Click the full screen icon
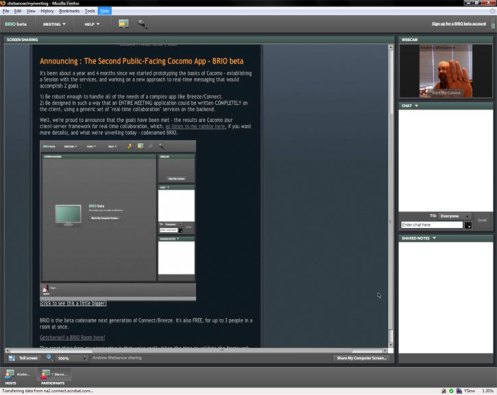 tap(12, 358)
